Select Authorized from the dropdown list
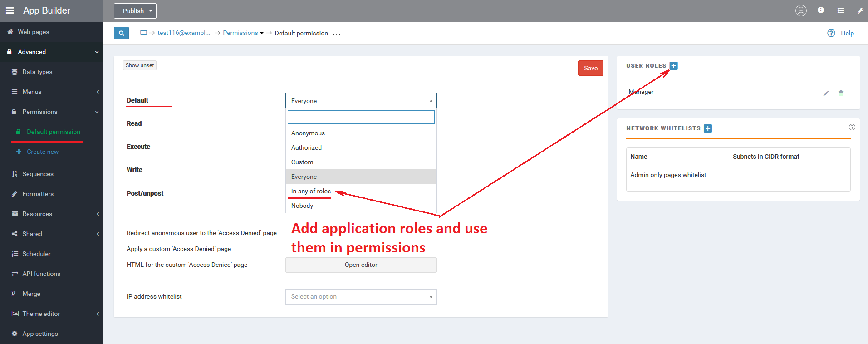 point(361,147)
